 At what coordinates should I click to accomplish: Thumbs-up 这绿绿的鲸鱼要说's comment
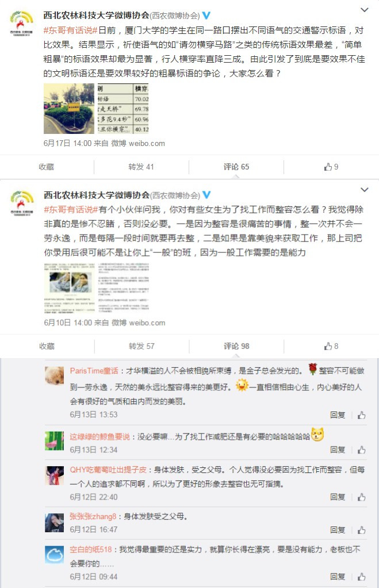(x=361, y=449)
